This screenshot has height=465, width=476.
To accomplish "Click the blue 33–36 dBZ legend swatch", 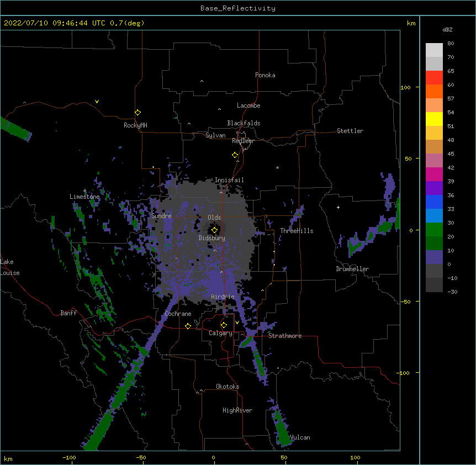I will coord(434,202).
